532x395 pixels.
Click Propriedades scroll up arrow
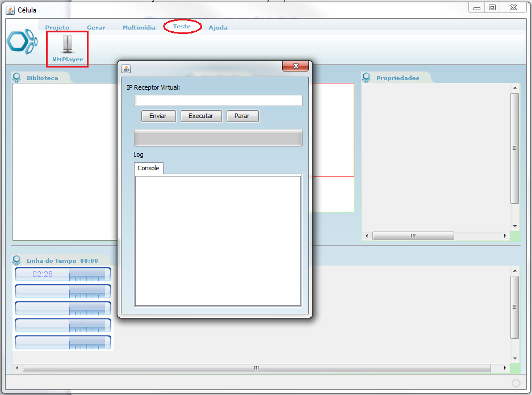pos(515,88)
